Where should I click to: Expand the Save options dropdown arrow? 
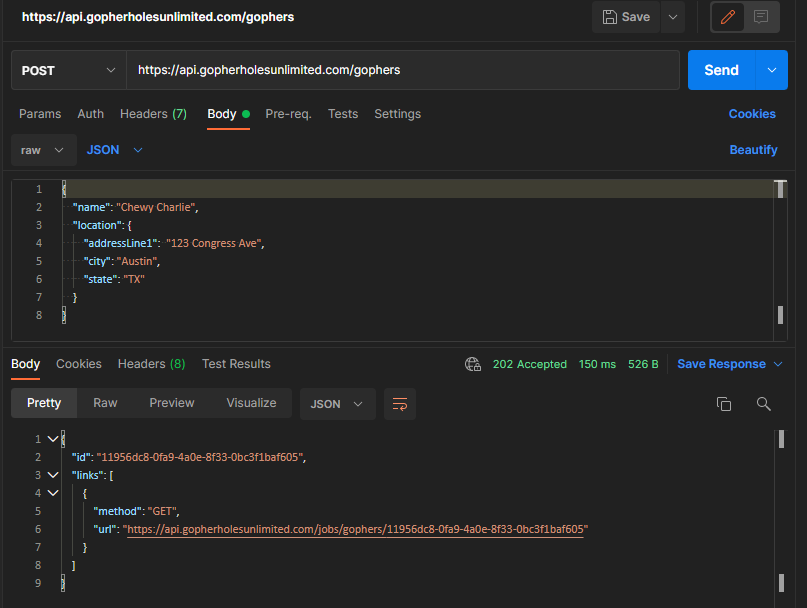673,17
